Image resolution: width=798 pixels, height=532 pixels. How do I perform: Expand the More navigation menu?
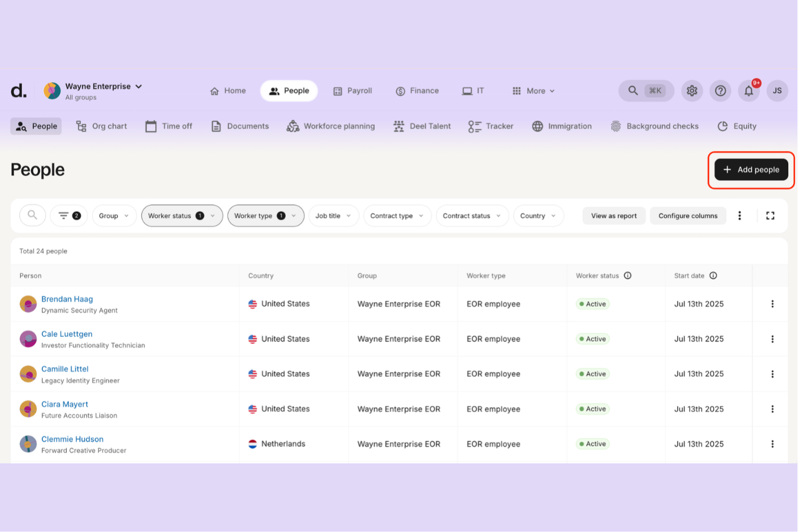point(533,91)
